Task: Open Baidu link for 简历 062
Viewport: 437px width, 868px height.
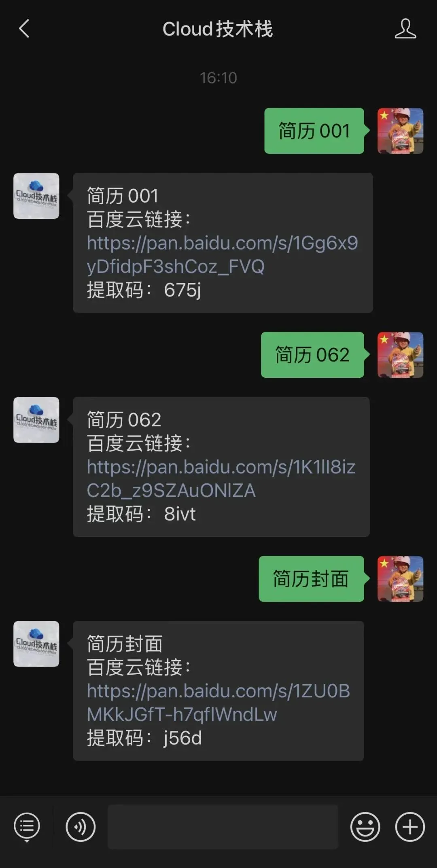Action: coord(221,478)
